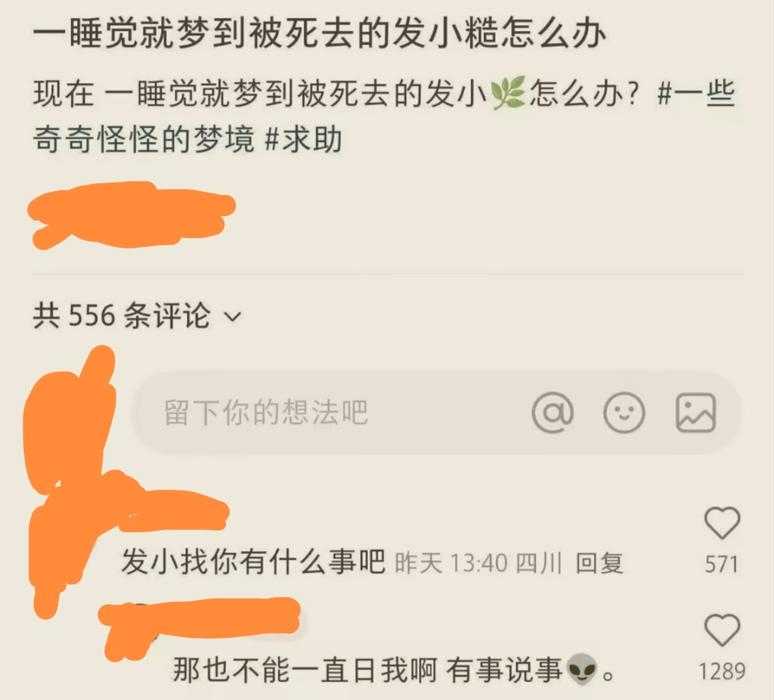Tap the timestamp 昨天 13:40 四川

tap(478, 562)
